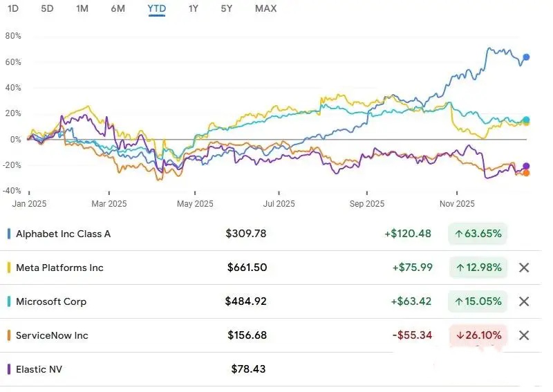553x392 pixels.
Task: Remove ServiceNow Inc using X icon
Action: 524,335
